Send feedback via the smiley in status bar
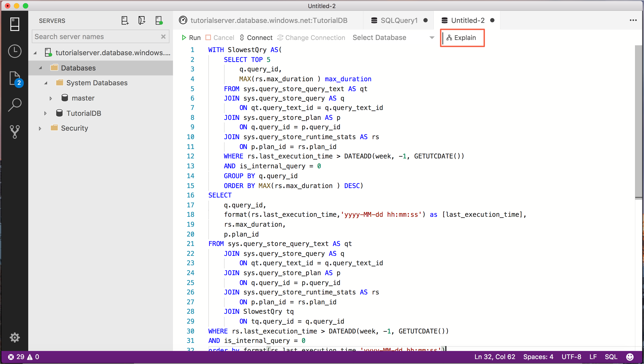644x364 pixels. [630, 357]
